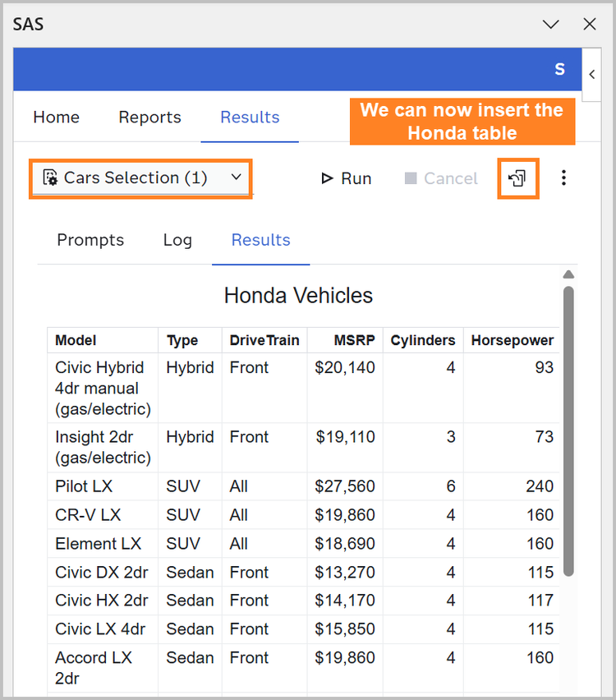Click the DriveTrain column header
Viewport: 616px width, 700px height.
264,340
